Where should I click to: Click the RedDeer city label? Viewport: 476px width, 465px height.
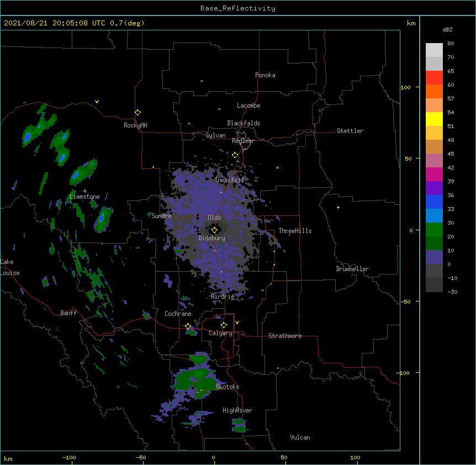coord(243,141)
